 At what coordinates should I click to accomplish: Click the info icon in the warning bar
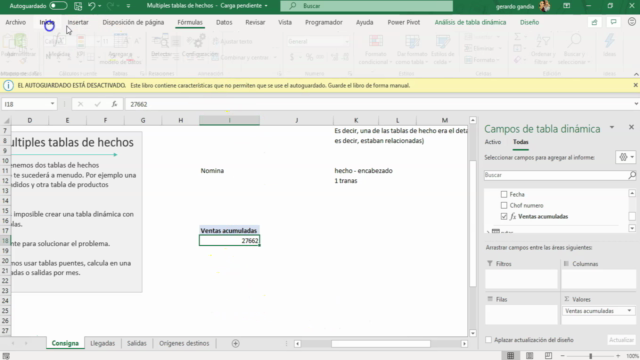click(8, 86)
